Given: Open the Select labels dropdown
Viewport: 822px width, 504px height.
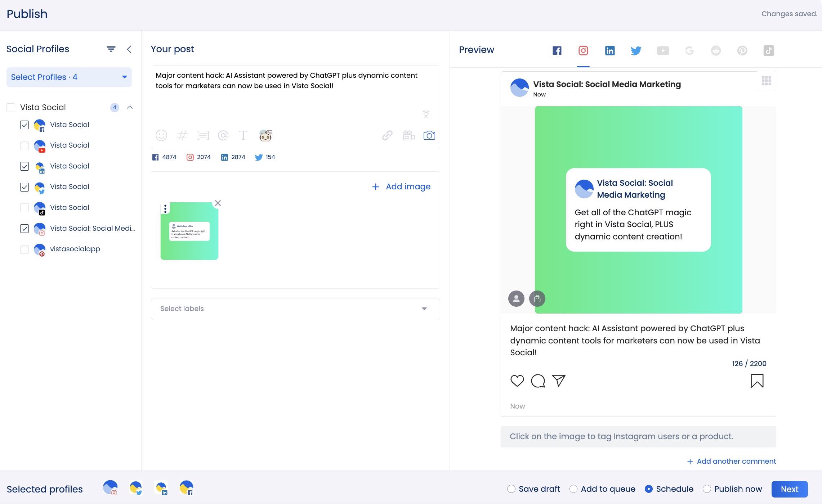Looking at the screenshot, I should click(295, 309).
